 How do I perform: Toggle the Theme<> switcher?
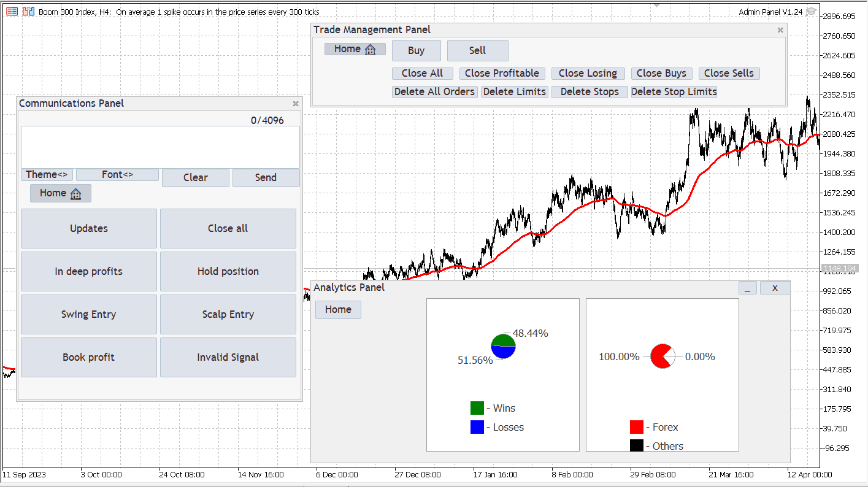[x=47, y=175]
